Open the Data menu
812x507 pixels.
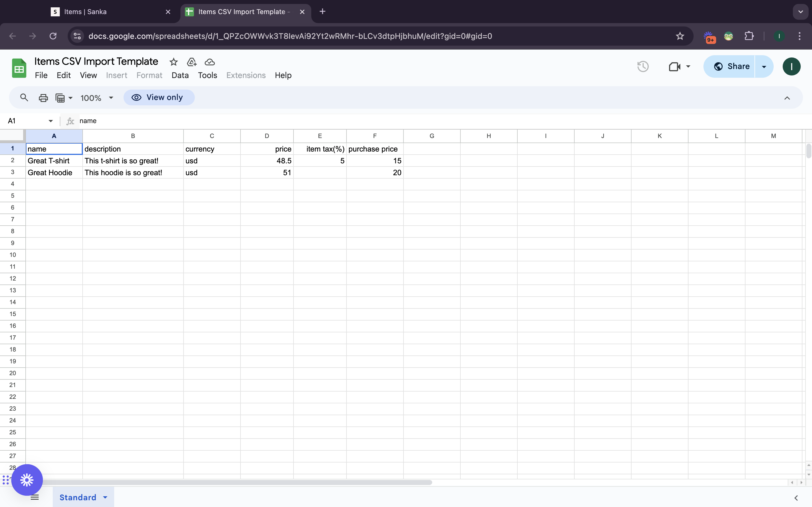(x=180, y=75)
